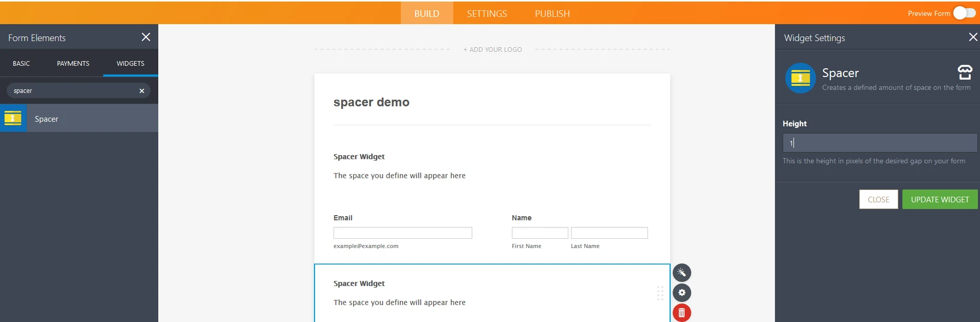Clear the spacer search with the x icon
980x322 pixels.
click(x=142, y=91)
